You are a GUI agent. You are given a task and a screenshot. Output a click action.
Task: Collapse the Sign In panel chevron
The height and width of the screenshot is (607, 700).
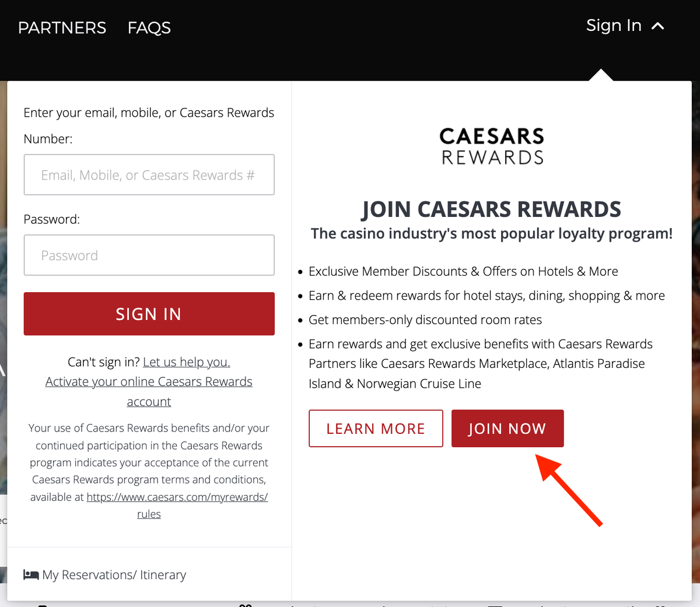coord(658,26)
